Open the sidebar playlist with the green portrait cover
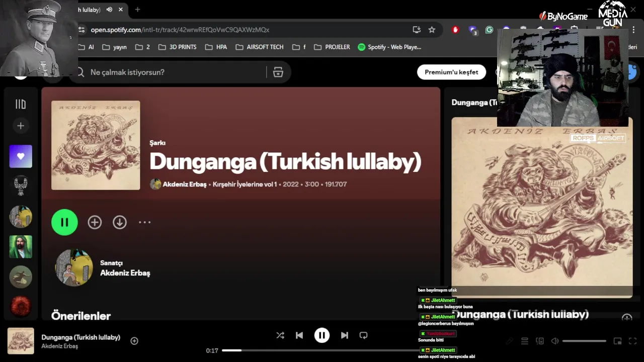Viewport: 644px width, 362px height. (21, 247)
